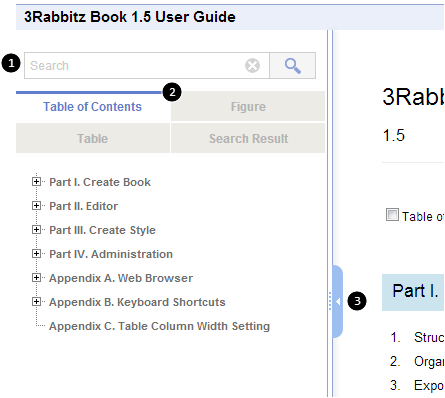Expand Appendix A. Web Browser node

point(36,278)
